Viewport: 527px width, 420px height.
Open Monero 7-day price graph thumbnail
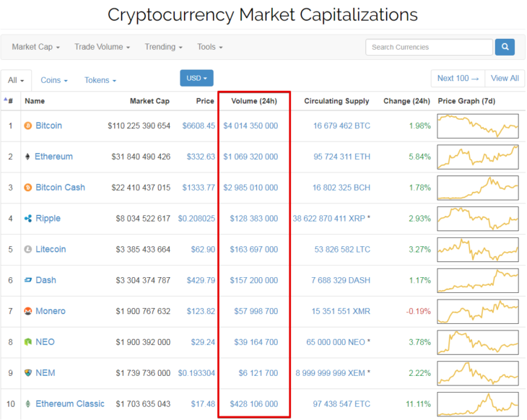[x=478, y=312]
